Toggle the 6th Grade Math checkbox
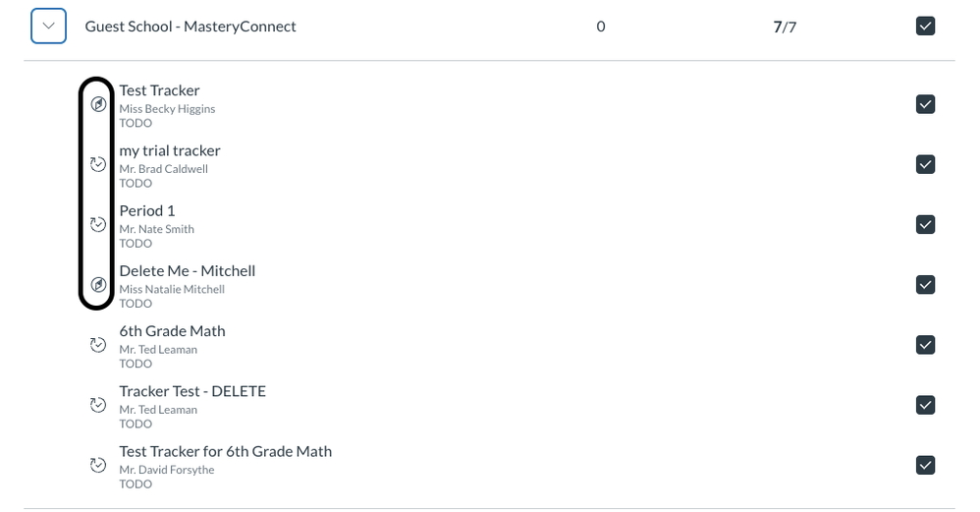Viewport: 980px width, 512px height. 925,345
